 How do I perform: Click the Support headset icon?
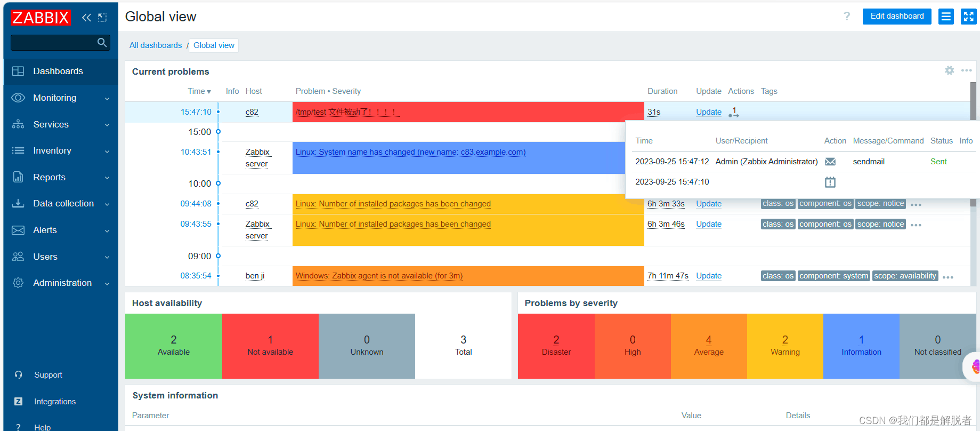click(18, 375)
